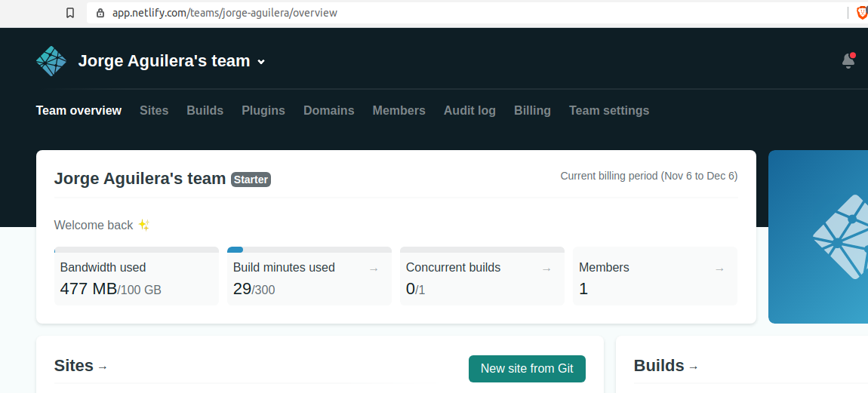Screen dimensions: 868x393
Task: Click the Members count value 1
Action: click(x=583, y=289)
